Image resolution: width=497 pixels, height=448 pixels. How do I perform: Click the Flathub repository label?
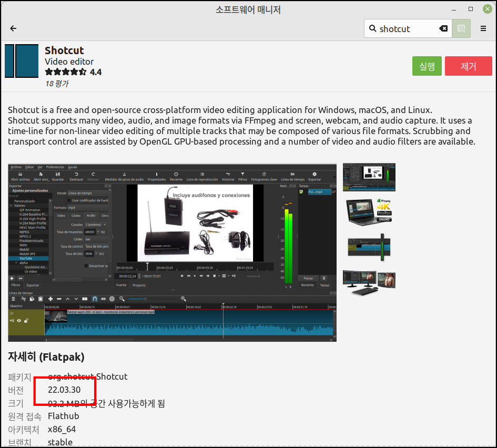(63, 416)
